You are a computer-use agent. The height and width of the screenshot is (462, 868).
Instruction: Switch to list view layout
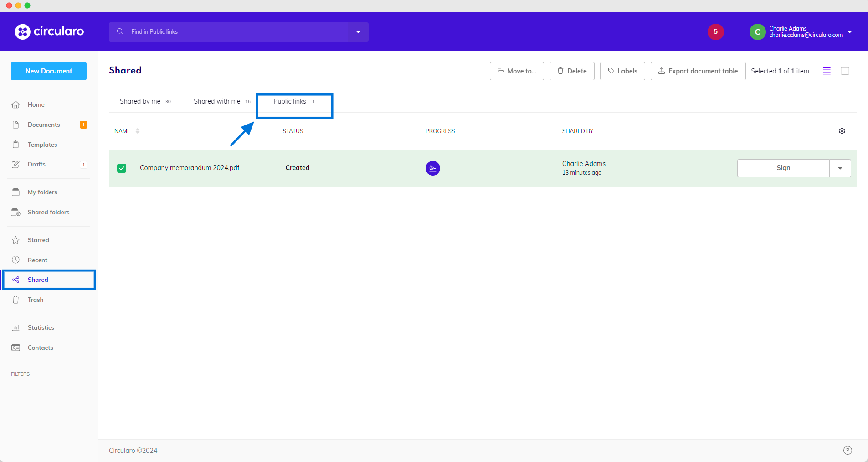tap(827, 71)
